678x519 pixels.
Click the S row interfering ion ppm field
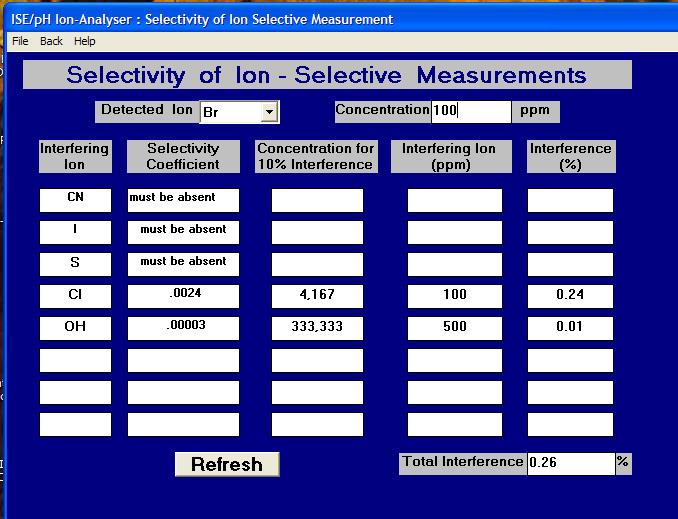[x=455, y=264]
